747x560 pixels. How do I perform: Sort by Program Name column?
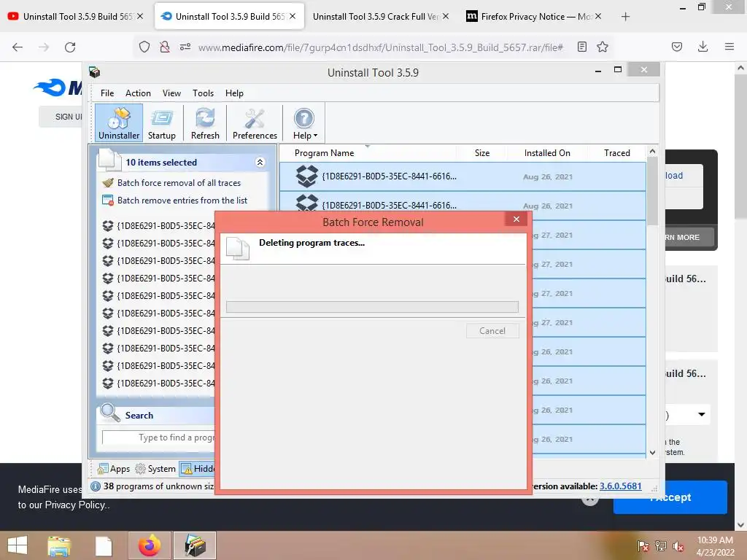tap(324, 153)
